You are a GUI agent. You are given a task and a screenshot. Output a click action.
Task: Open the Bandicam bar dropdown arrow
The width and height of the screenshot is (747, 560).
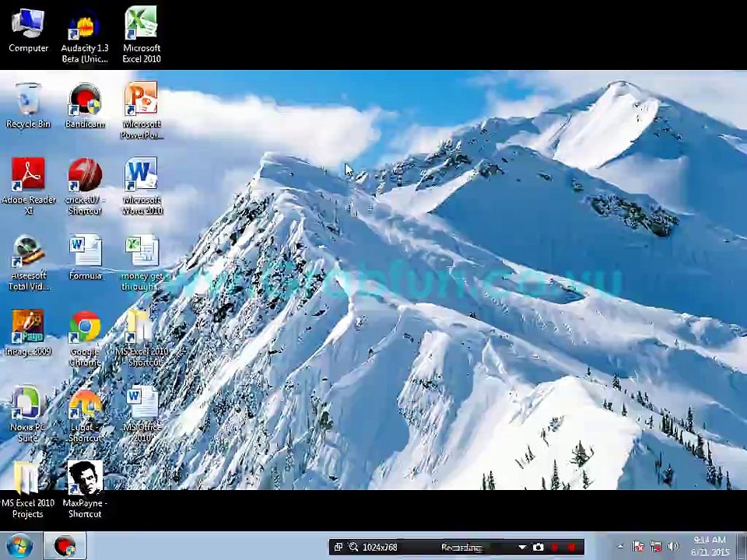(x=522, y=548)
